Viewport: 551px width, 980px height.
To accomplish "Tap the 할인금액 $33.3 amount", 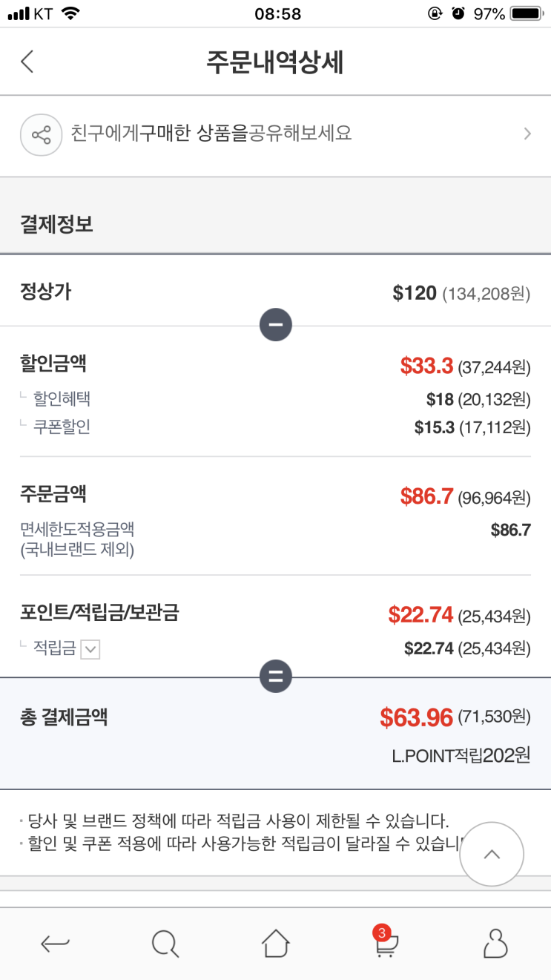I will [426, 366].
